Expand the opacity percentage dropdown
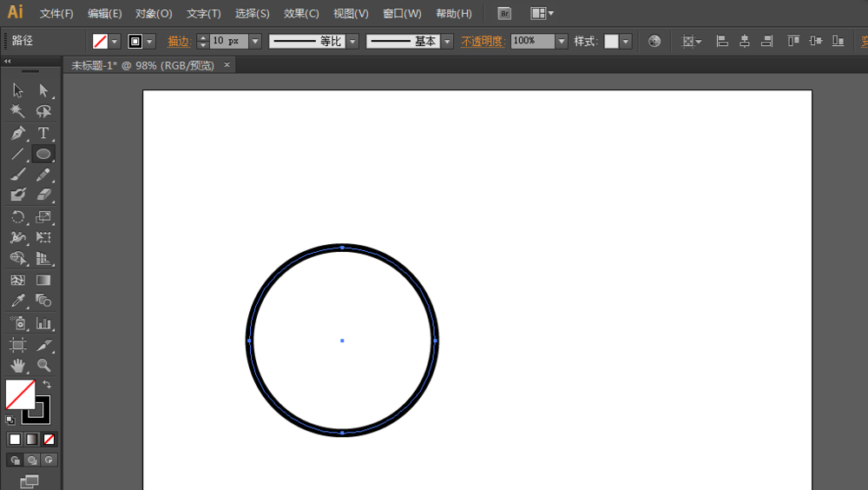 click(562, 41)
